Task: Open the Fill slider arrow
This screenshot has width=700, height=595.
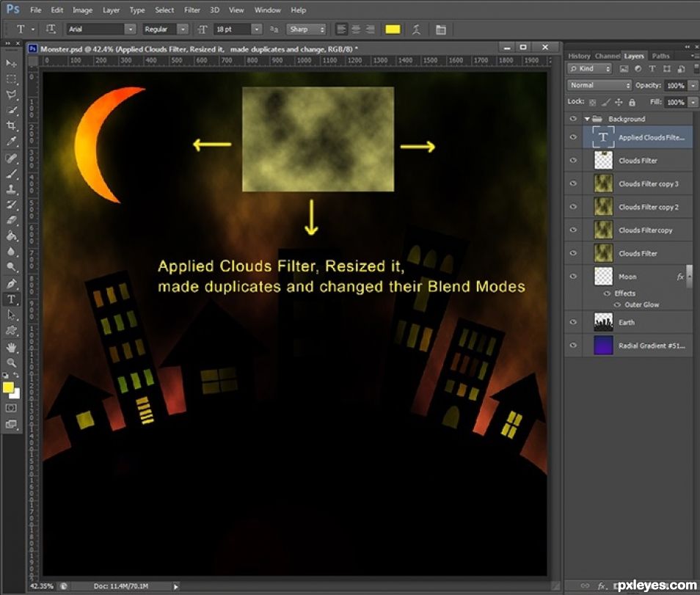Action: click(x=693, y=102)
